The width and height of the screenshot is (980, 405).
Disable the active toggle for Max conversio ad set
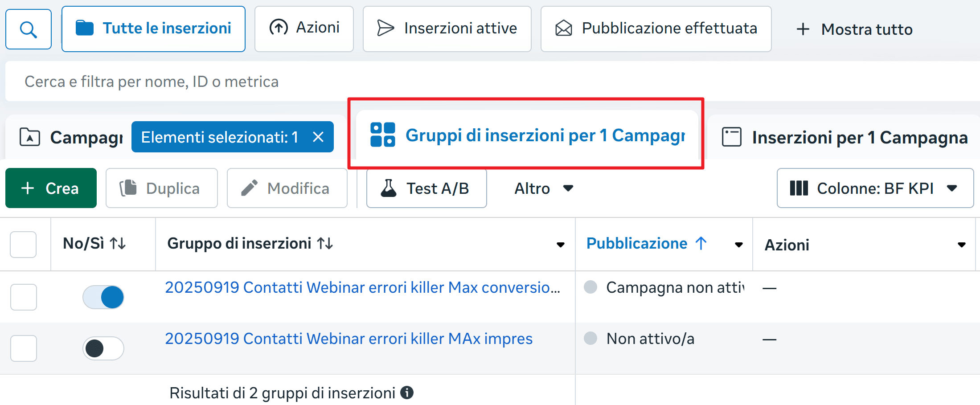tap(103, 296)
